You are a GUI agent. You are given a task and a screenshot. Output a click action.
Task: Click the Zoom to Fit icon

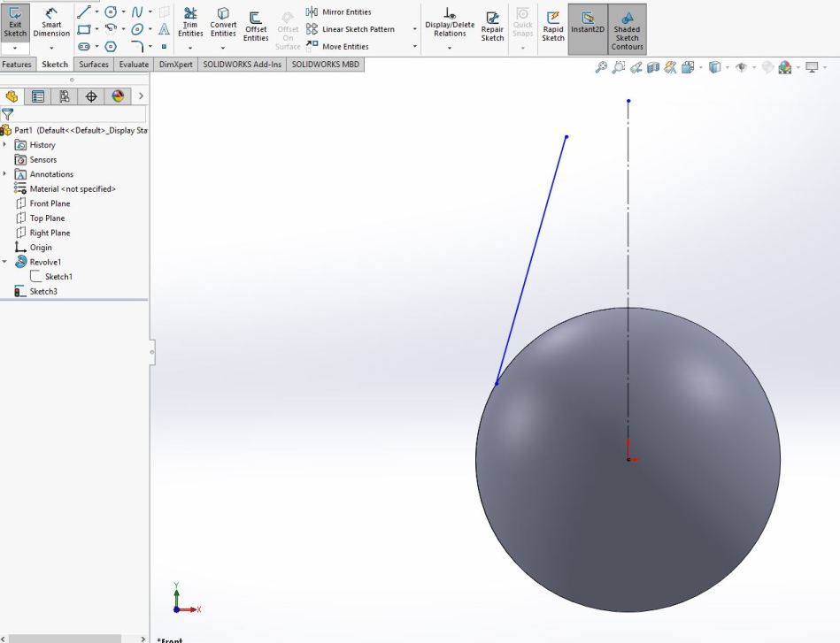(601, 67)
